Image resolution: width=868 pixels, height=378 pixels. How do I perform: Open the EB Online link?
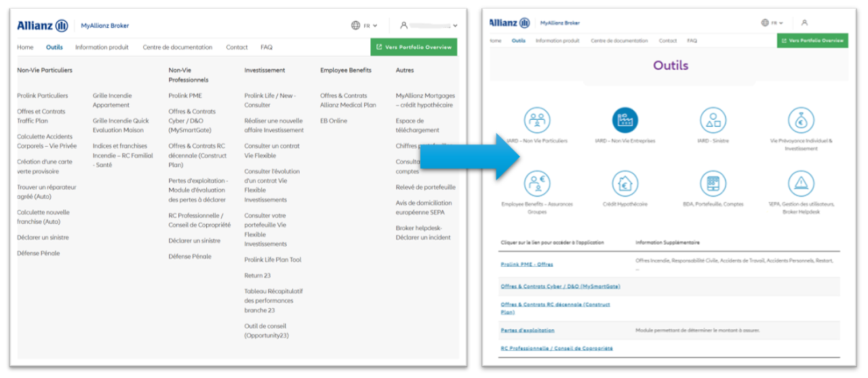click(334, 121)
